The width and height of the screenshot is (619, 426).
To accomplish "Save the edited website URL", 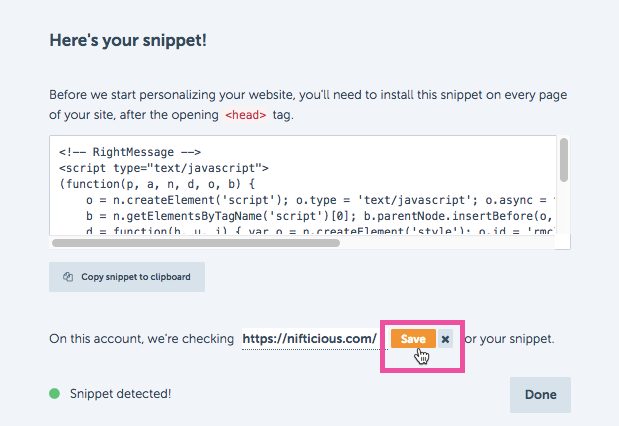I will pos(413,339).
